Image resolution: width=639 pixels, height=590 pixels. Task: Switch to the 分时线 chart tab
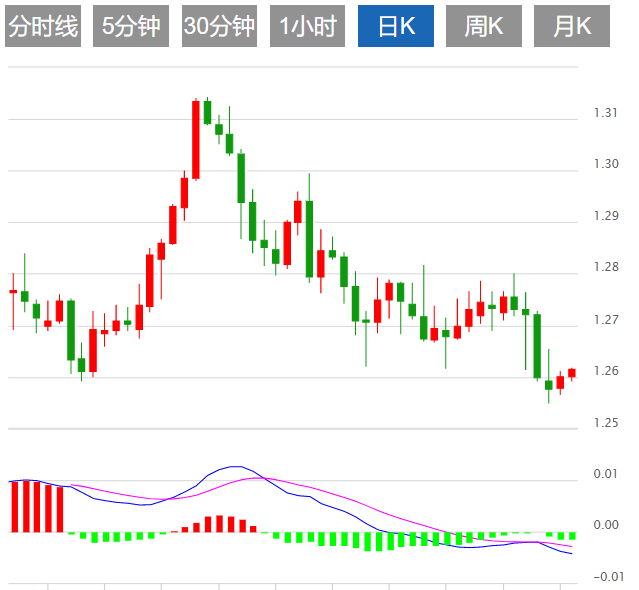pyautogui.click(x=43, y=26)
